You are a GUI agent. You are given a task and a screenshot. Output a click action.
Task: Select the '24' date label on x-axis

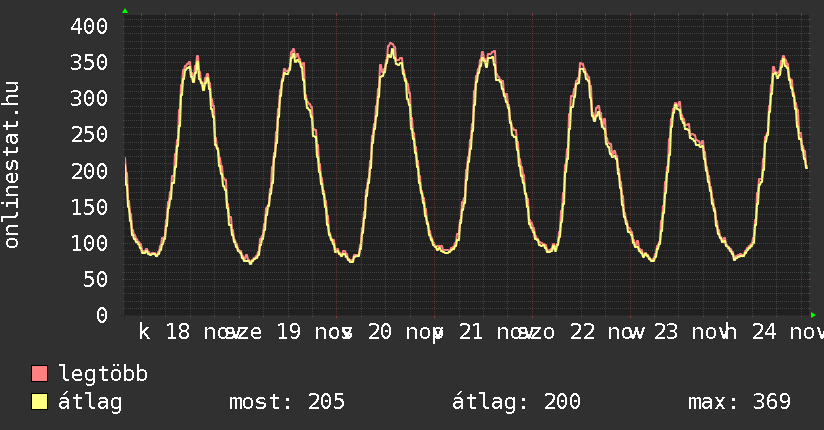tap(762, 331)
